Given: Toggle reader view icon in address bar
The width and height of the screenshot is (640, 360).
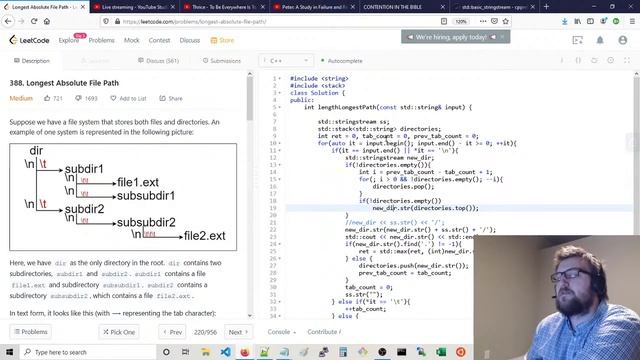Looking at the screenshot, I should coord(444,21).
